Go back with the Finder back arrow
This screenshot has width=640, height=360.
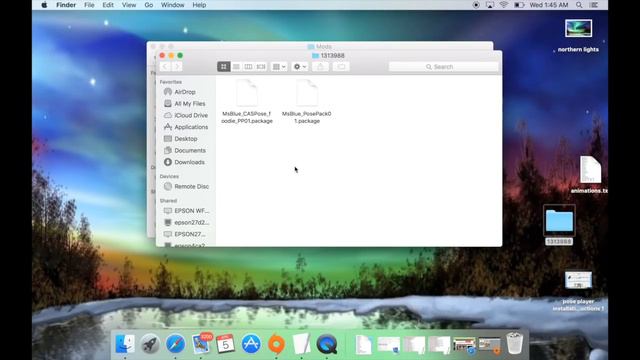(165, 67)
